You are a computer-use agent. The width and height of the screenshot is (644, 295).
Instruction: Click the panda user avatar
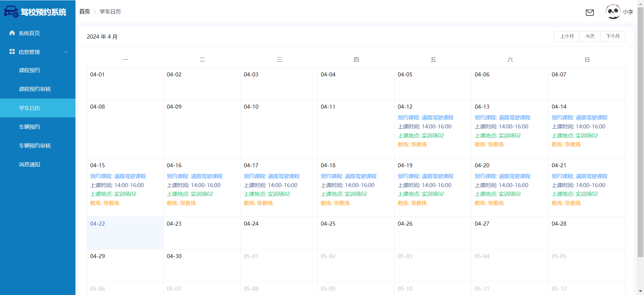(x=613, y=12)
